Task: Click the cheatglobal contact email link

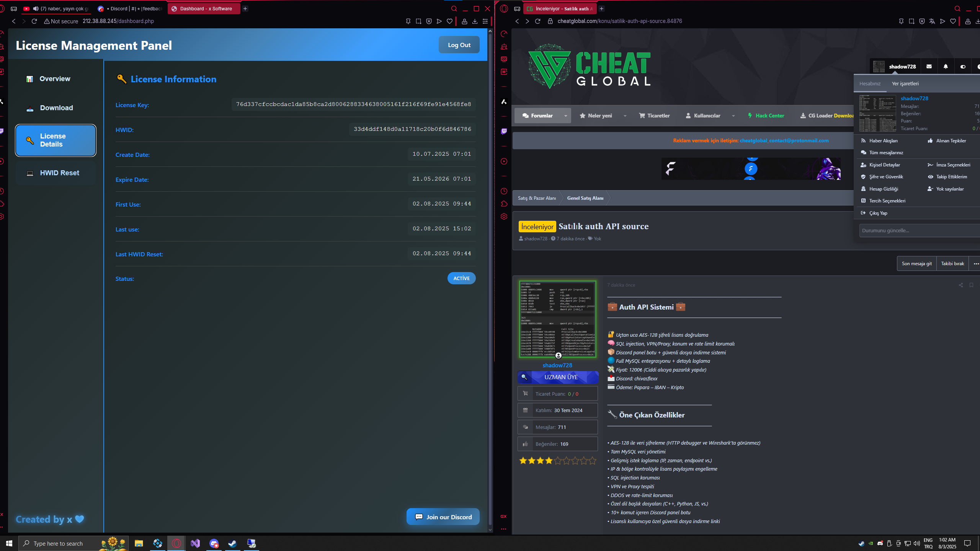Action: [784, 141]
